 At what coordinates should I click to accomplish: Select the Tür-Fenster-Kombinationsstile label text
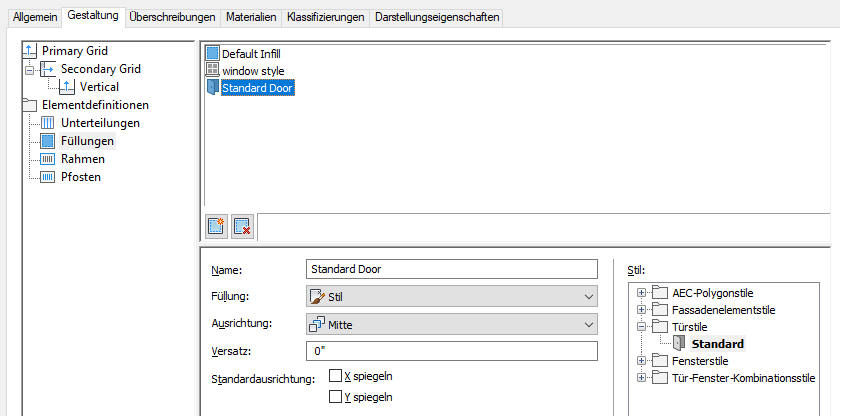(743, 377)
